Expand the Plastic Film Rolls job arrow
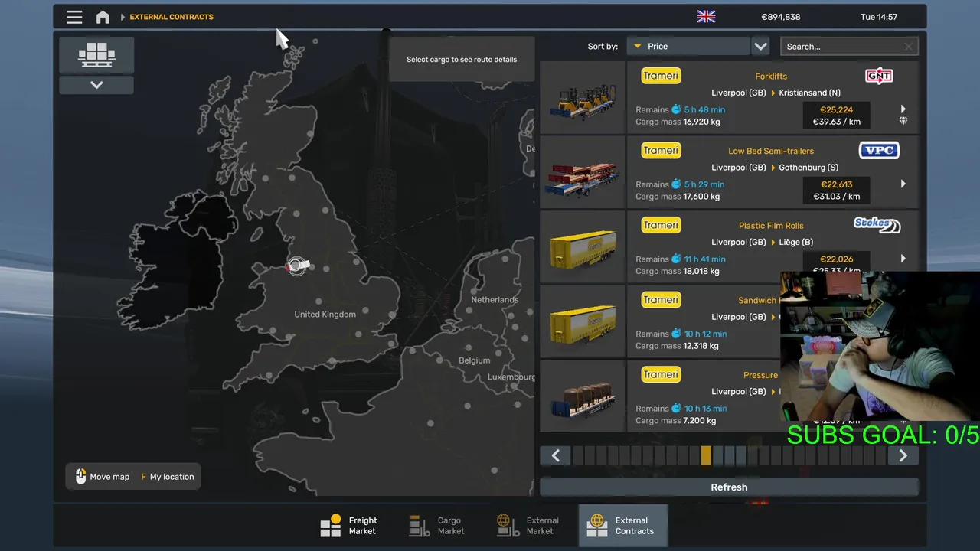Image resolution: width=980 pixels, height=551 pixels. coord(903,259)
